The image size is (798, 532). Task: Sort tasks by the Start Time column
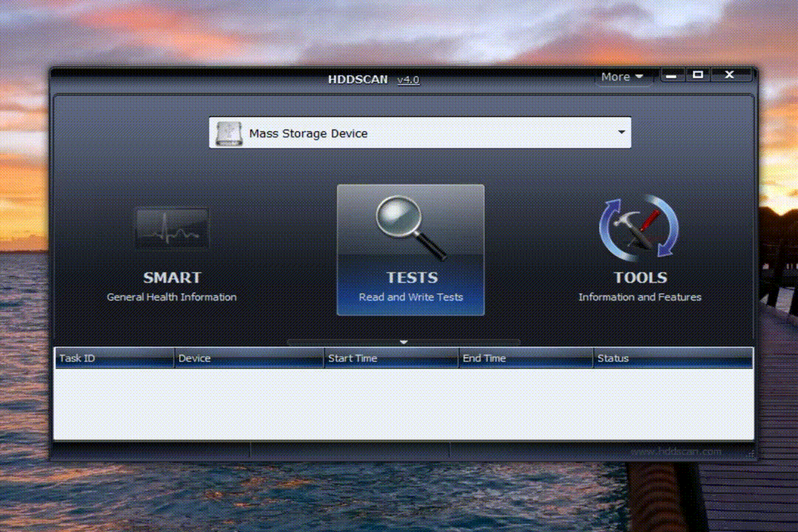coord(391,358)
